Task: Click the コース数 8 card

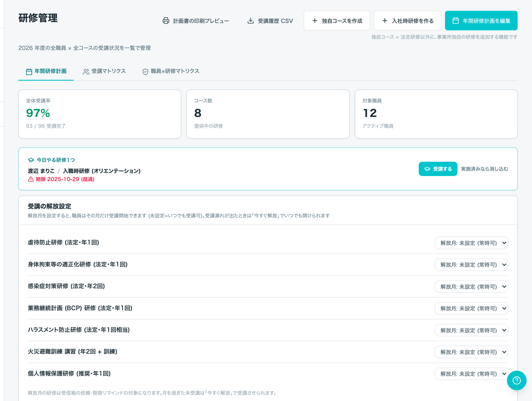Action: (x=268, y=114)
